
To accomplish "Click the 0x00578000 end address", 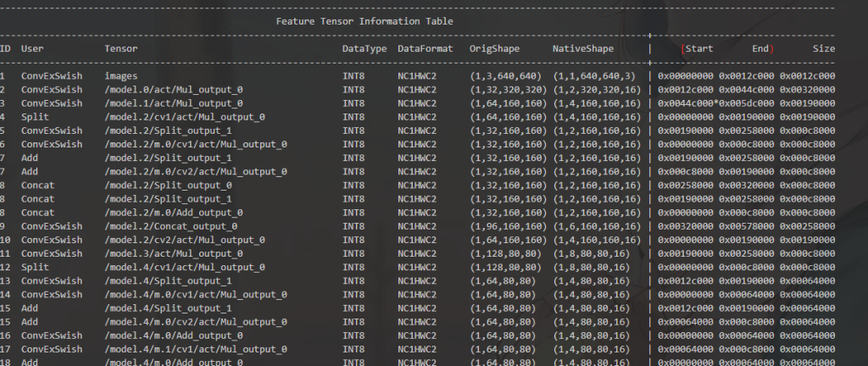I will 747,226.
